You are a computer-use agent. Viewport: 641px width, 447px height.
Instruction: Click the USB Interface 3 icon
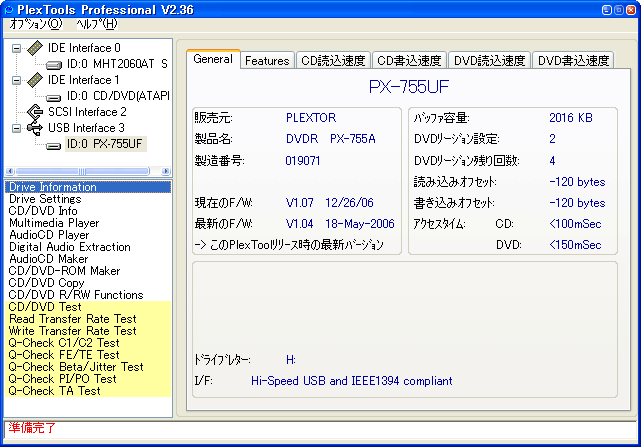click(x=35, y=128)
